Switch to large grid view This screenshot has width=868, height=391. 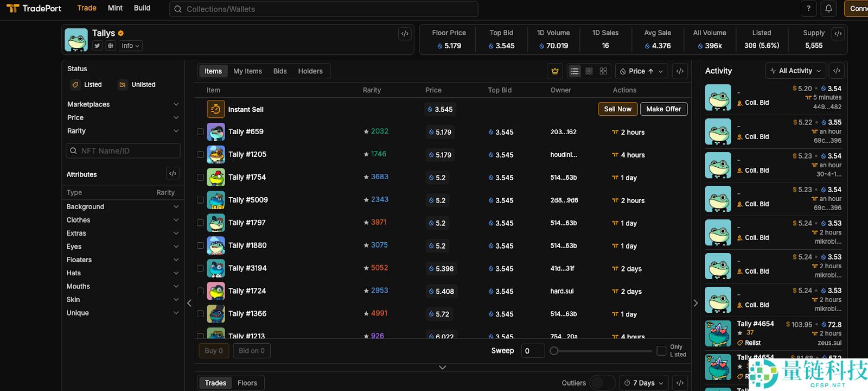pos(603,71)
